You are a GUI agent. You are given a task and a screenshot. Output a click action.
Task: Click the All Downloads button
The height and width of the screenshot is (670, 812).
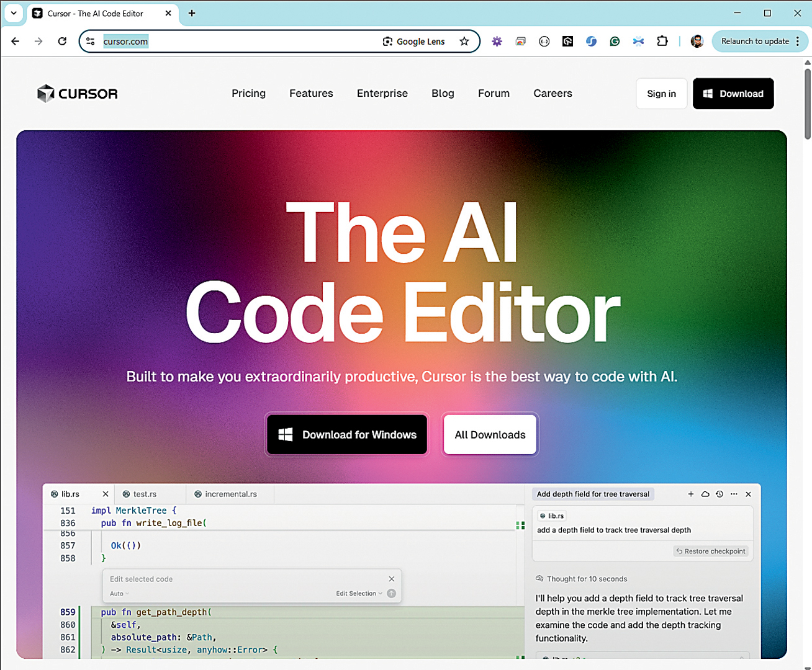[490, 435]
